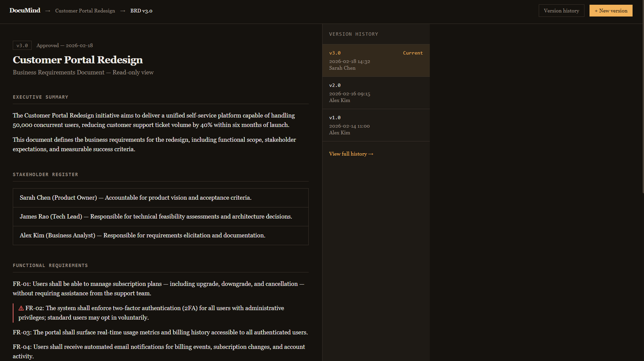Viewport: 644px width, 361px height.
Task: Click the DocuMind logo
Action: (x=25, y=10)
